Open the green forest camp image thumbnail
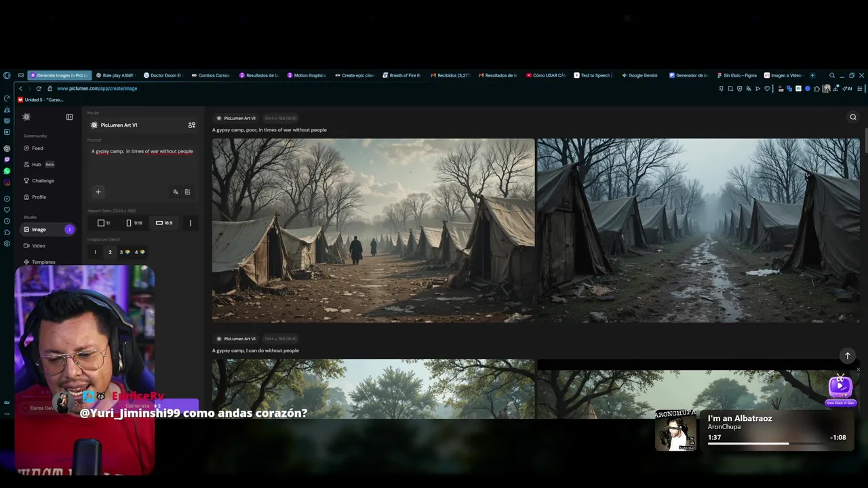This screenshot has width=868, height=488. pos(373,388)
